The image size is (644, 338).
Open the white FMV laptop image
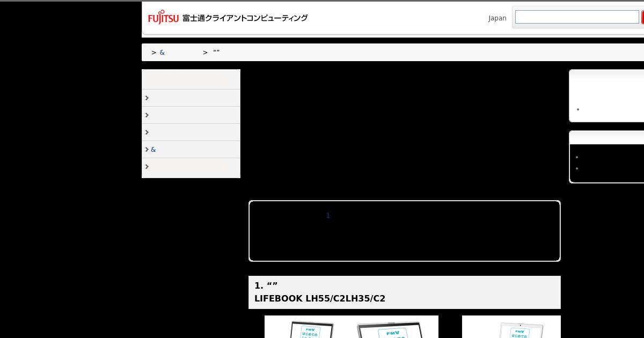(521, 330)
